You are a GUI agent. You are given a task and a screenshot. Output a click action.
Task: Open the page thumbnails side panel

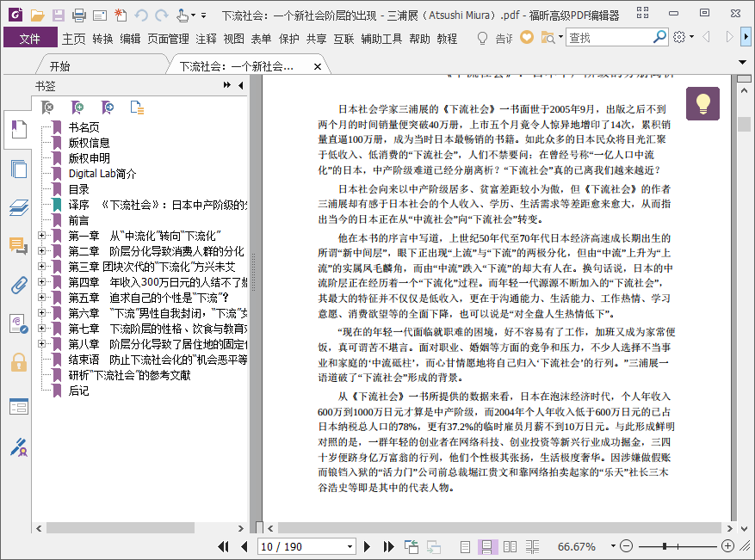[18, 169]
